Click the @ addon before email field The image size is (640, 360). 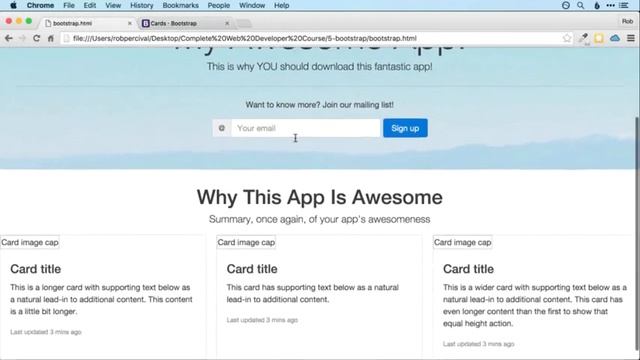[222, 128]
